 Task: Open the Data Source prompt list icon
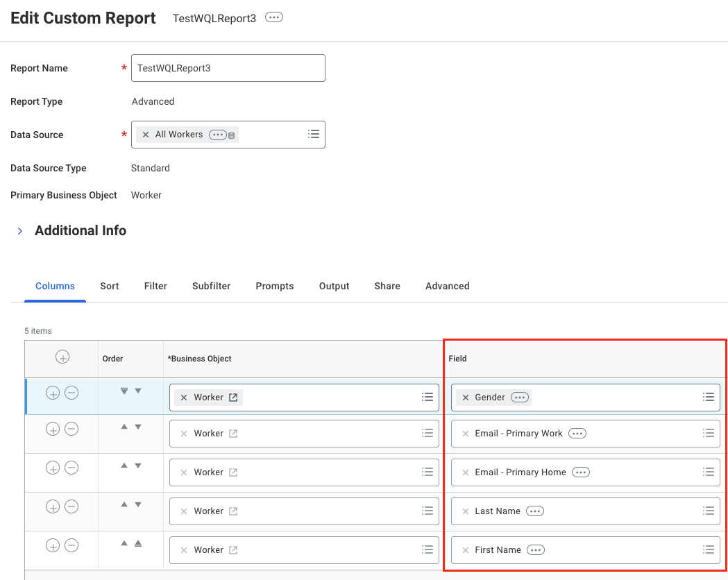(313, 134)
